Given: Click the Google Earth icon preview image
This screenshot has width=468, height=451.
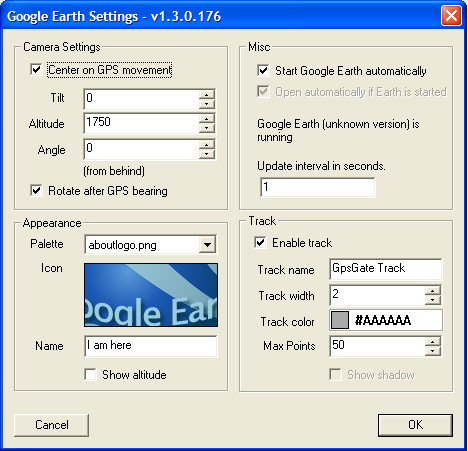Looking at the screenshot, I should (x=151, y=295).
